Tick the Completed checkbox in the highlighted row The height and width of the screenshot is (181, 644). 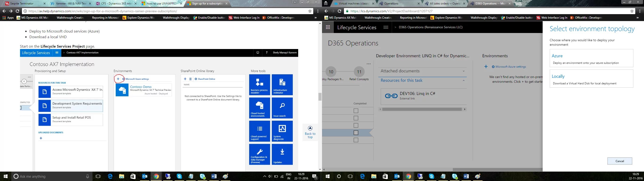pos(356,133)
